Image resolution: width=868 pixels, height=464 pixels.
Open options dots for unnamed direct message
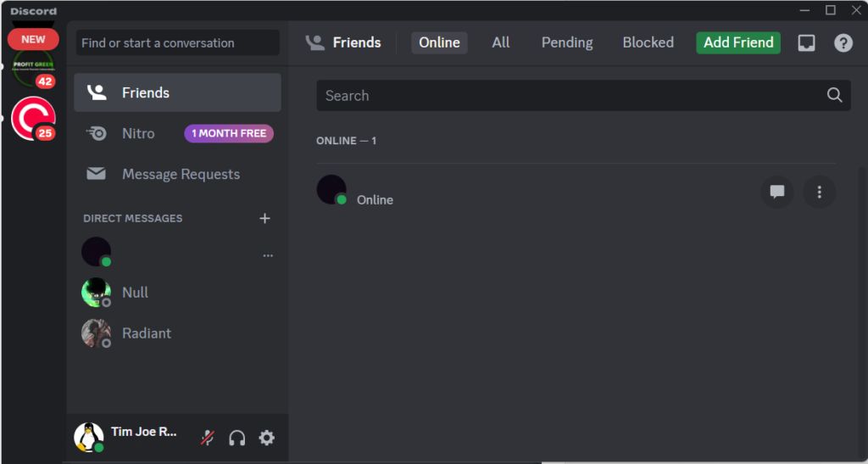pyautogui.click(x=268, y=256)
